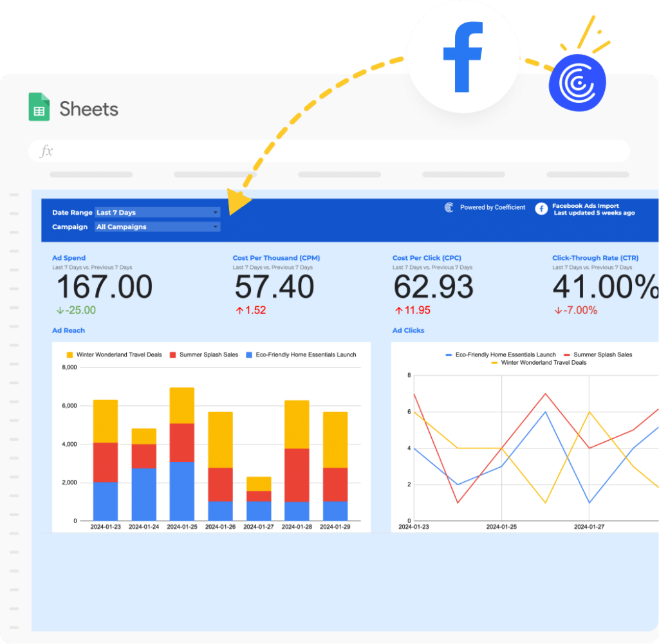
Task: Click the Winter Wonderland Travel Deals legend in Ad Clicks
Action: tap(539, 363)
